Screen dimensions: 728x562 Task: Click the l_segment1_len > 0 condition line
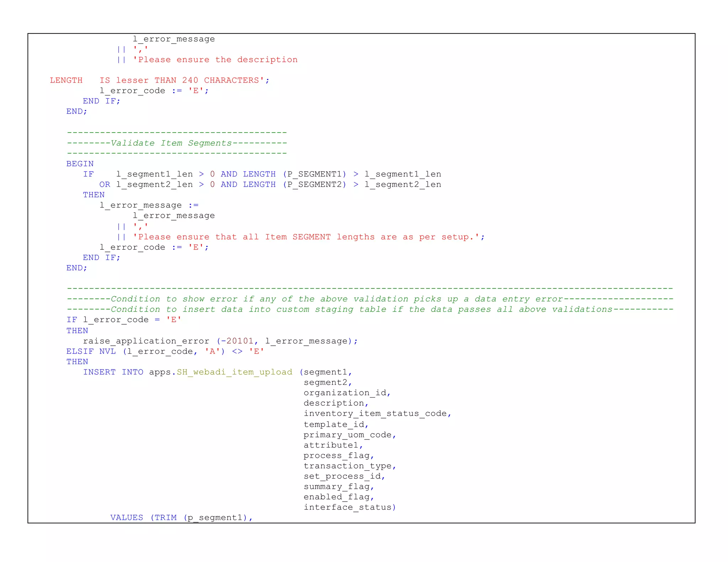[262, 174]
